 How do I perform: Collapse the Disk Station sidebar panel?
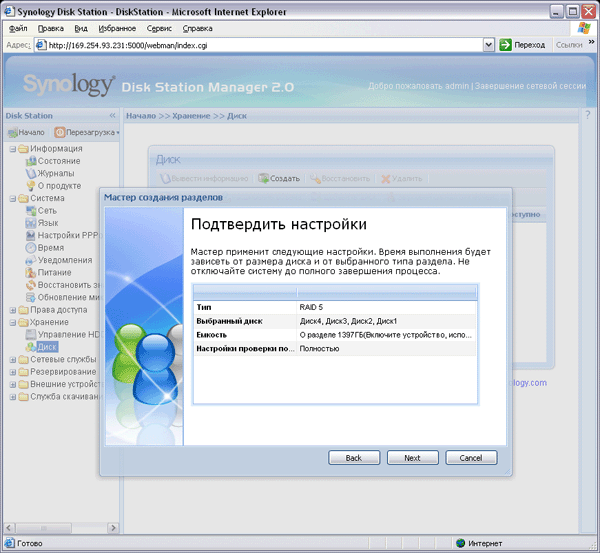click(112, 116)
